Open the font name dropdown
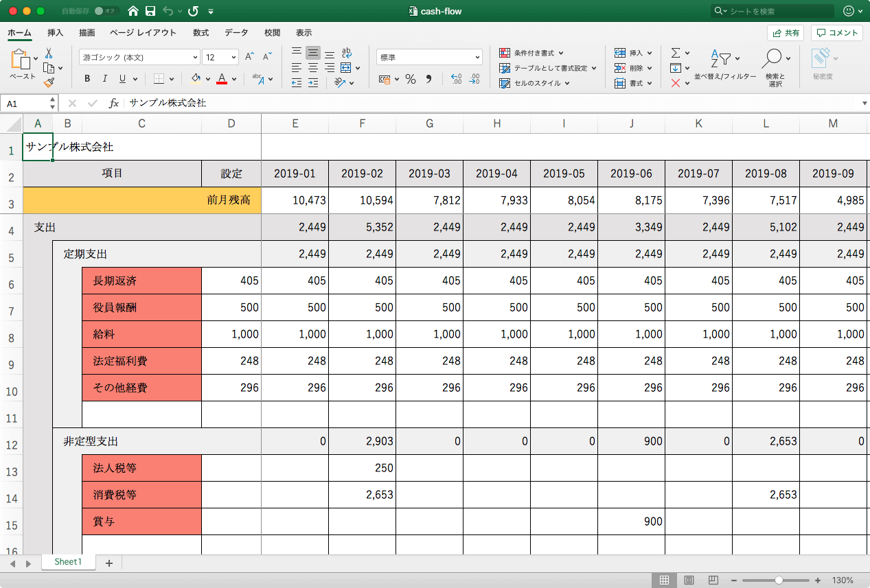Viewport: 870px width, 588px height. 195,58
